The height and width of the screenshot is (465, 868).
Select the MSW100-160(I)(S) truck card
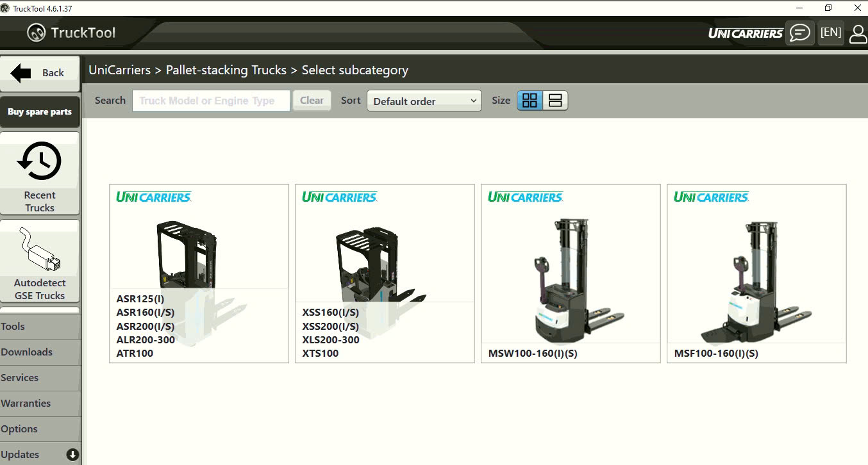(x=571, y=273)
